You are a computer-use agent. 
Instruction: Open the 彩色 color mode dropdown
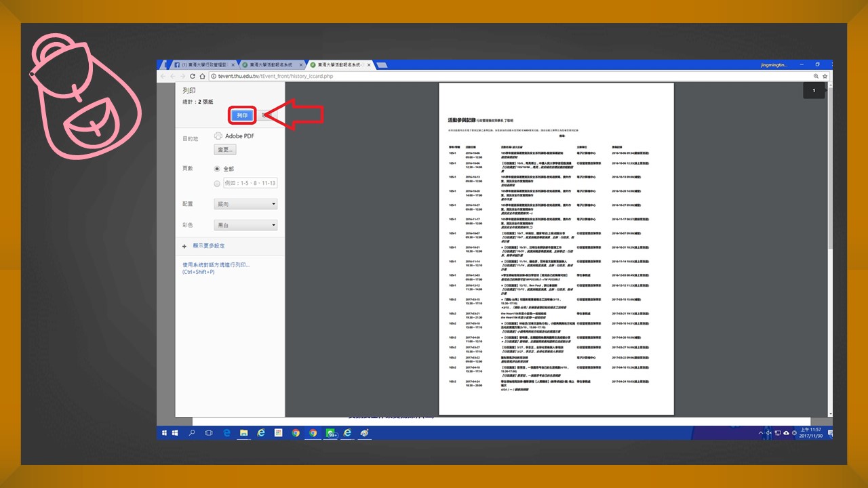(x=245, y=225)
